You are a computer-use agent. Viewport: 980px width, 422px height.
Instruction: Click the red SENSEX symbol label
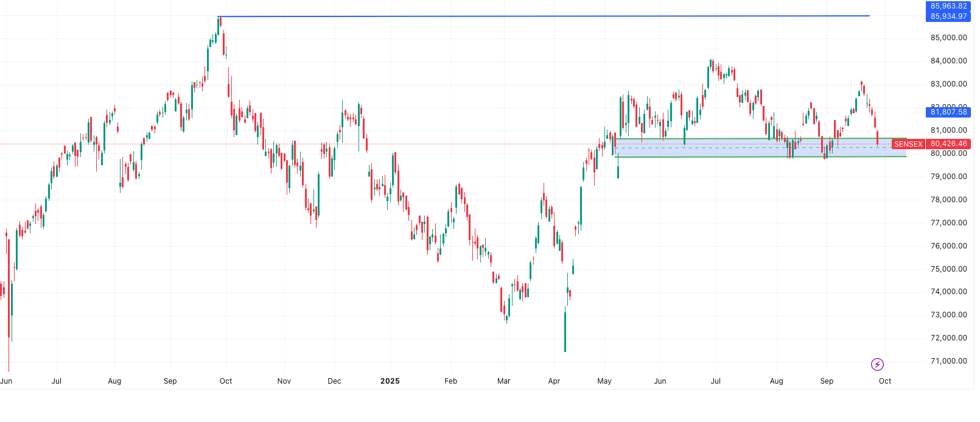point(908,144)
